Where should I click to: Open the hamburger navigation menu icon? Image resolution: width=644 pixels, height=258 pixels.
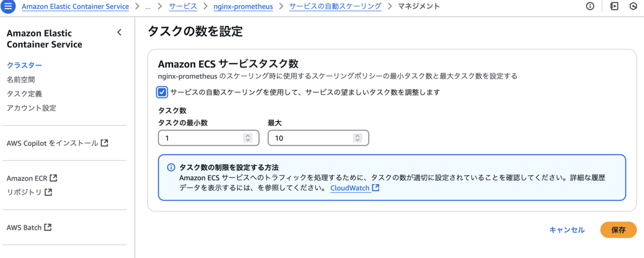pyautogui.click(x=8, y=6)
